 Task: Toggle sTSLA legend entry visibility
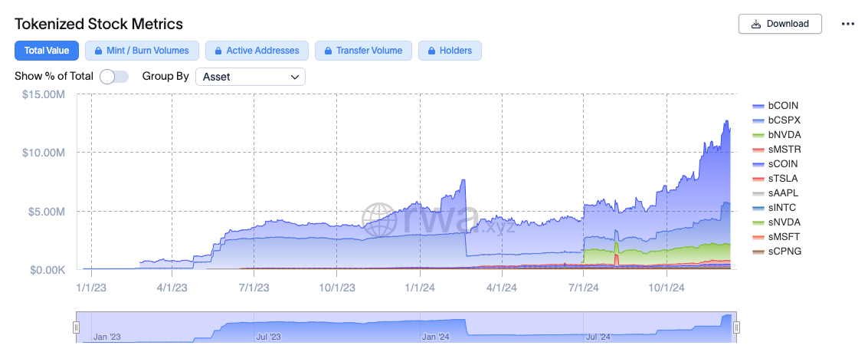pos(783,179)
